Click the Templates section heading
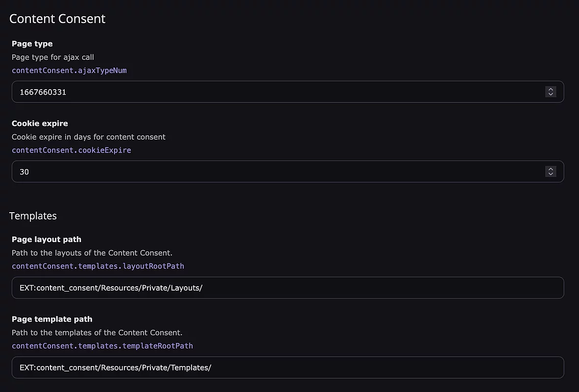Image resolution: width=579 pixels, height=392 pixels. [x=33, y=216]
